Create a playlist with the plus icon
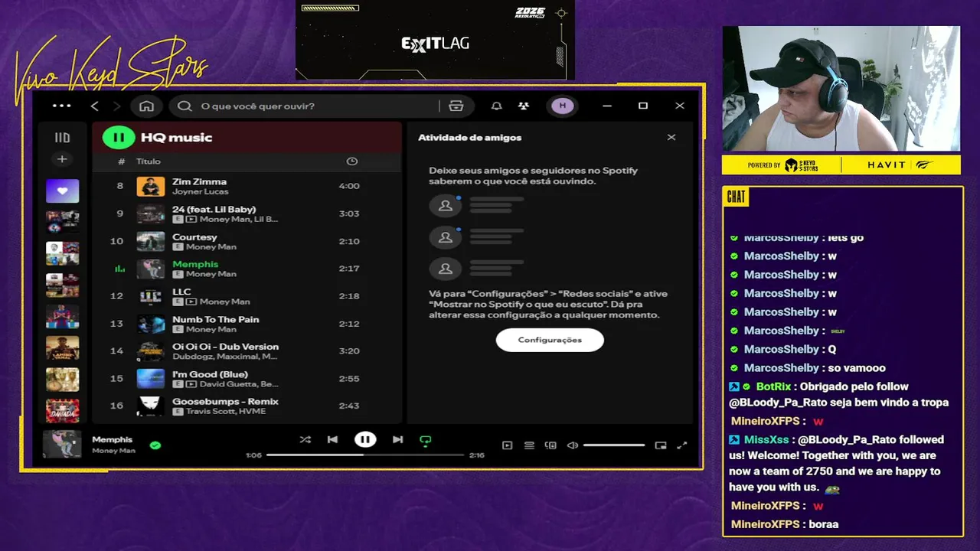 62,159
